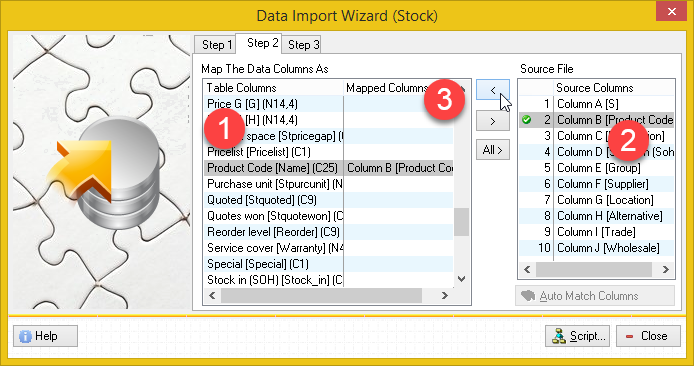694x366 pixels.
Task: Switch to the Step 1 tab
Action: point(216,45)
